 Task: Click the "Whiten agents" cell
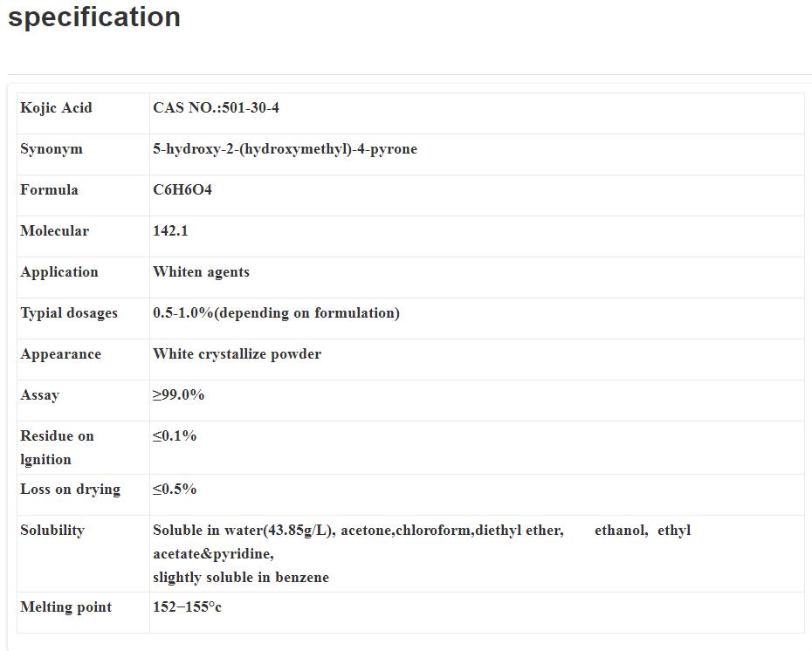pyautogui.click(x=201, y=272)
